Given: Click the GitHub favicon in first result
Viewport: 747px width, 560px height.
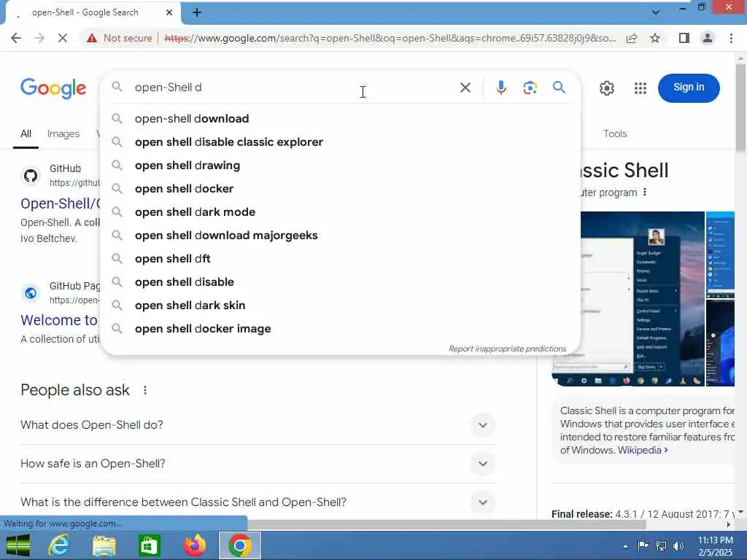Looking at the screenshot, I should click(31, 176).
